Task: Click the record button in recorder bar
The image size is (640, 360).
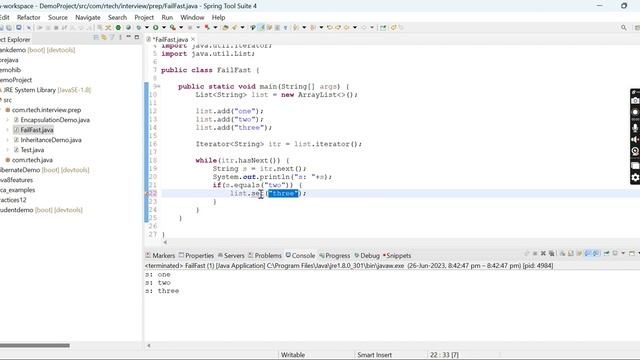Action: [x=635, y=112]
